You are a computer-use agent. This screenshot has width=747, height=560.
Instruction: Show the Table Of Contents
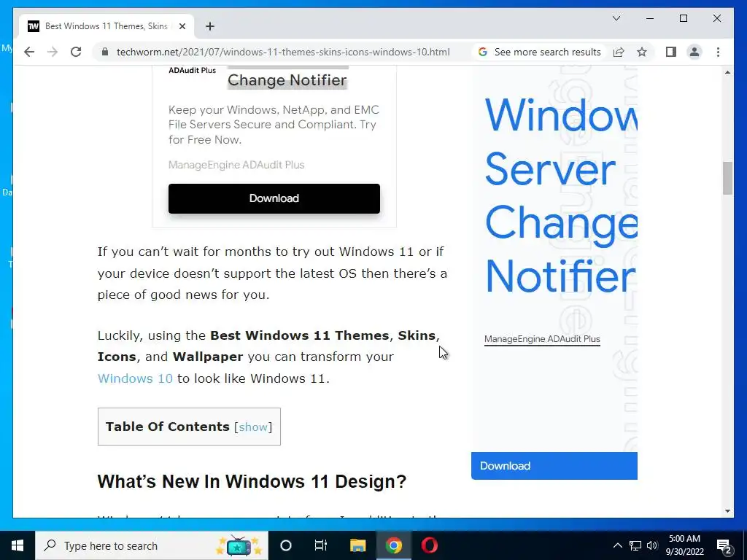tap(253, 427)
